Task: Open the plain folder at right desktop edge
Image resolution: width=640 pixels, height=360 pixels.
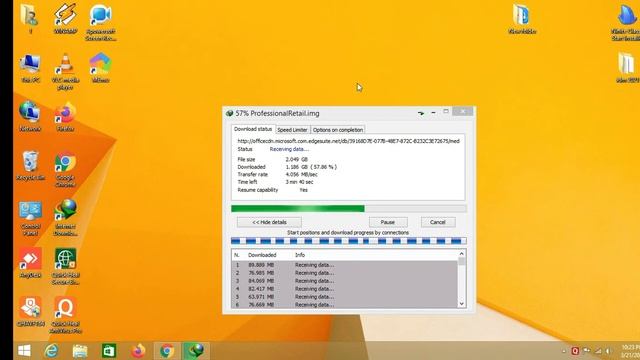Action: (627, 68)
